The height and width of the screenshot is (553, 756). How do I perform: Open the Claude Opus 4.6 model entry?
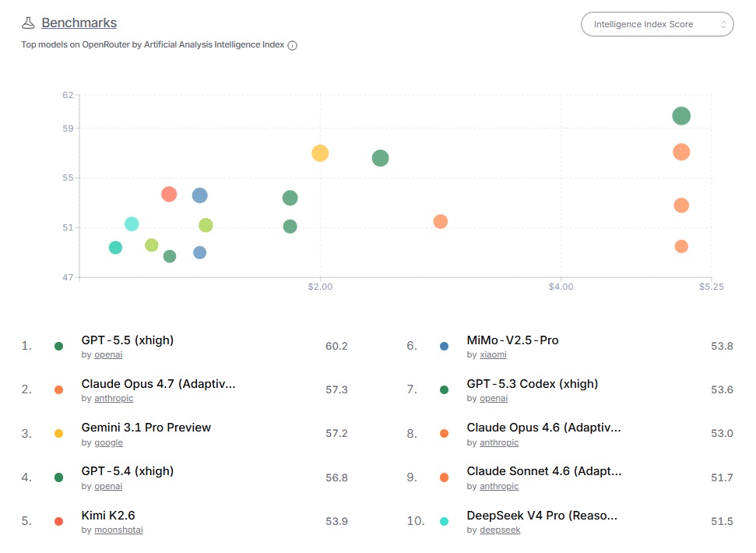[544, 428]
